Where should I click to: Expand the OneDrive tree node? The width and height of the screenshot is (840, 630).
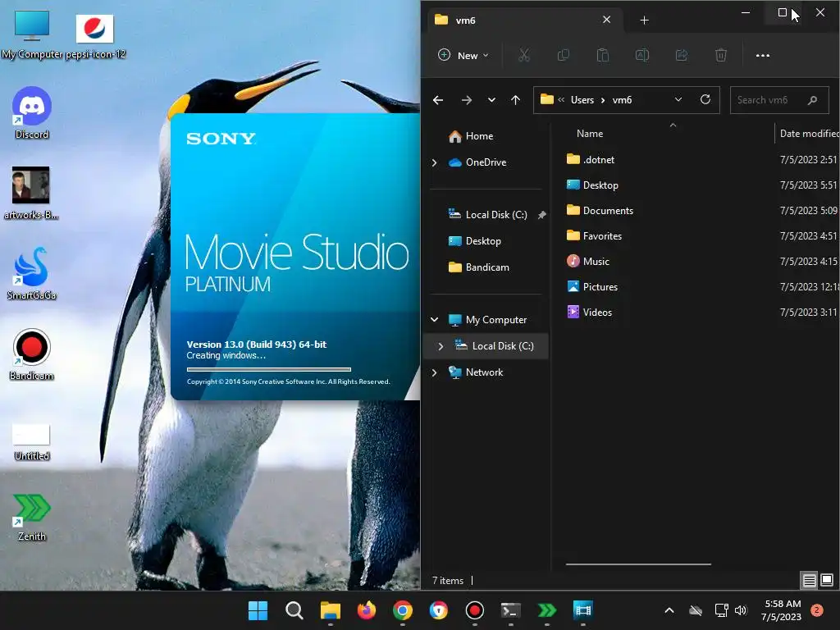[x=435, y=162]
